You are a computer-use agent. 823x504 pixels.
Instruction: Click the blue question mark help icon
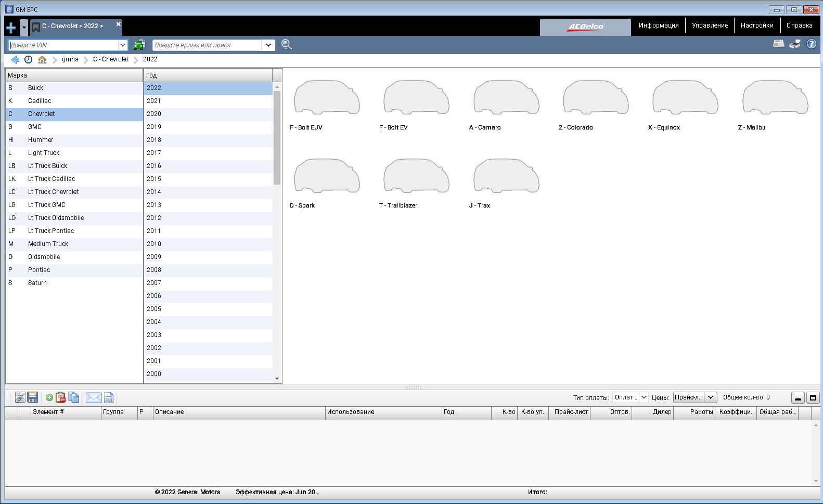click(x=811, y=44)
